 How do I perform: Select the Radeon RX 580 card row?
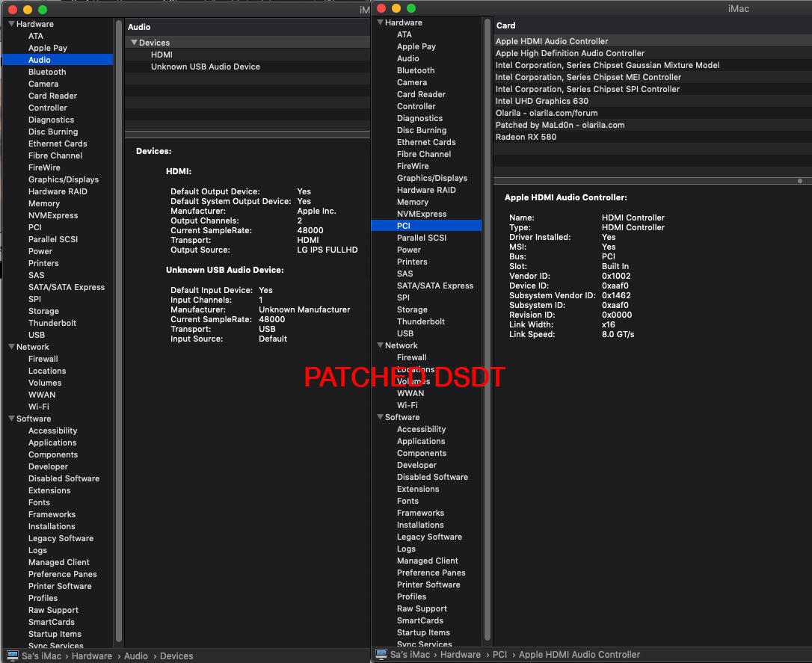click(x=653, y=137)
